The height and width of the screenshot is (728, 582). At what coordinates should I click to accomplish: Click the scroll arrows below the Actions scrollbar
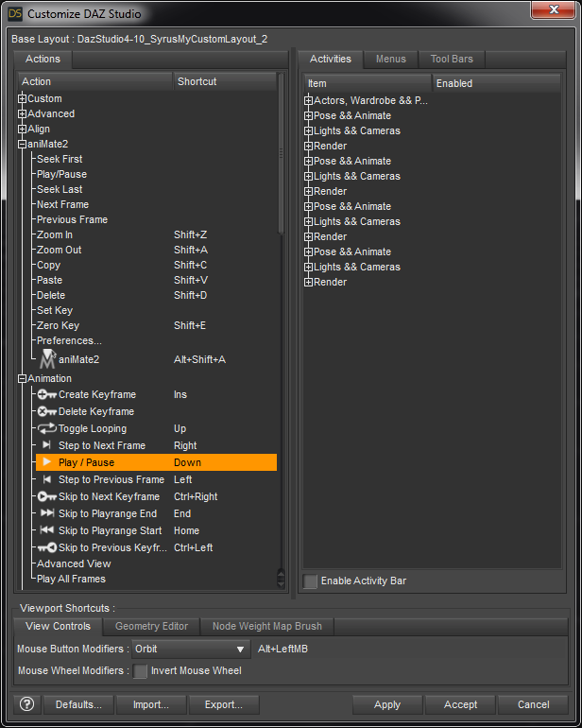[281, 578]
